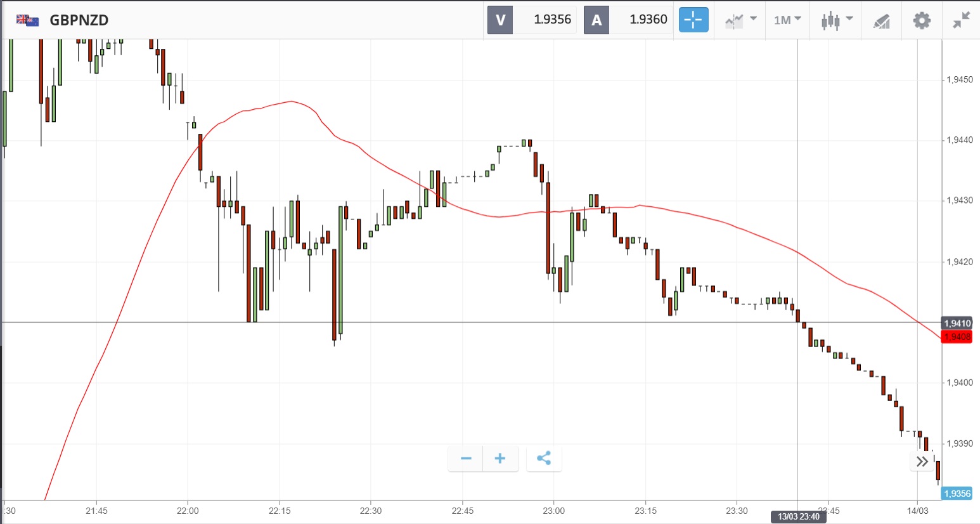980x524 pixels.
Task: Toggle the crosshair cursor button
Action: (x=693, y=20)
